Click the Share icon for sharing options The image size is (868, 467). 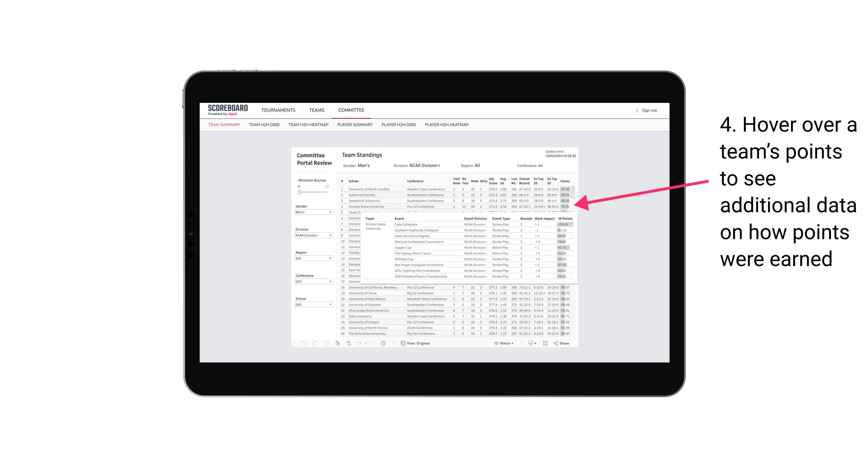[561, 343]
